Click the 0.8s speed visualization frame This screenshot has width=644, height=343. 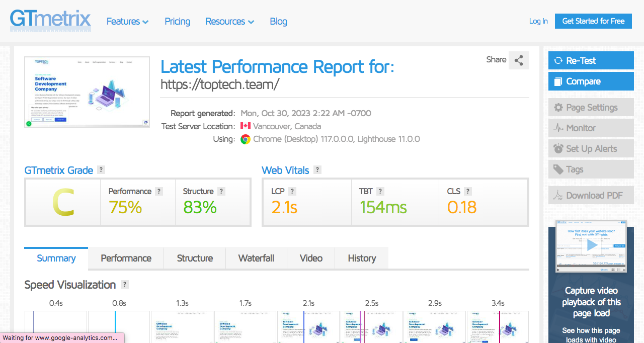tap(119, 327)
